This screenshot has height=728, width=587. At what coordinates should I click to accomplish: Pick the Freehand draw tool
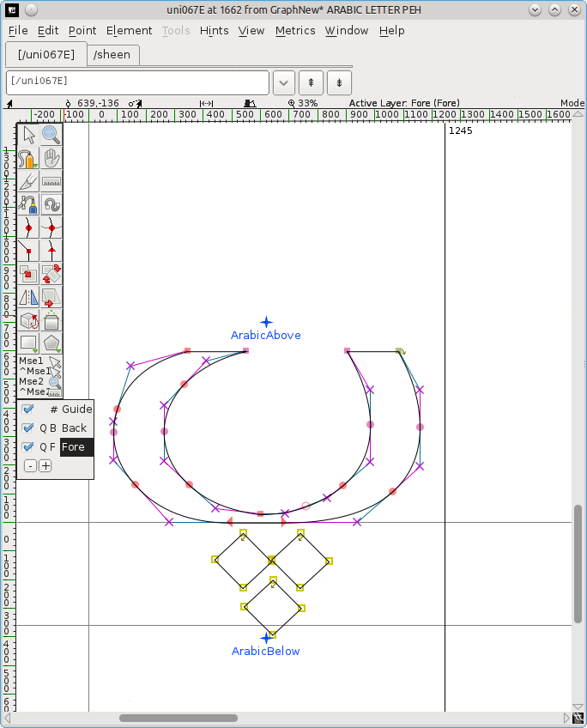pos(28,158)
